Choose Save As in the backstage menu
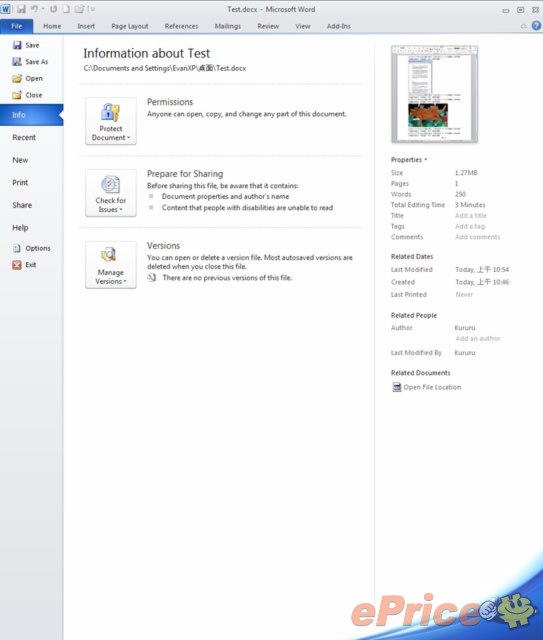Viewport: 543px width, 640px height. 30,62
